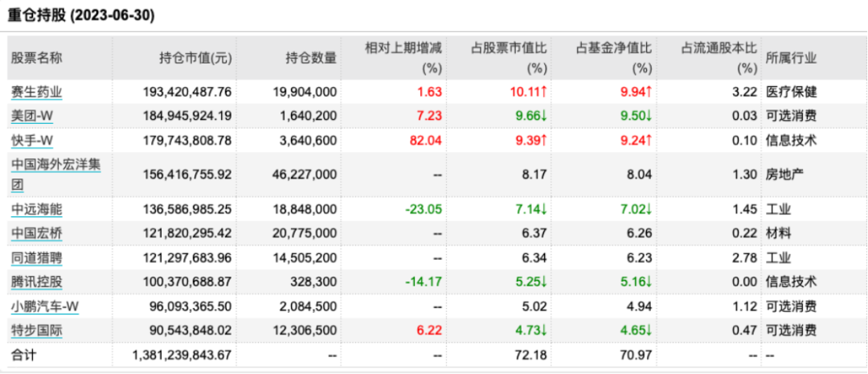Select the green change value -23.05
Image resolution: width=868 pixels, height=374 pixels.
[x=425, y=209]
